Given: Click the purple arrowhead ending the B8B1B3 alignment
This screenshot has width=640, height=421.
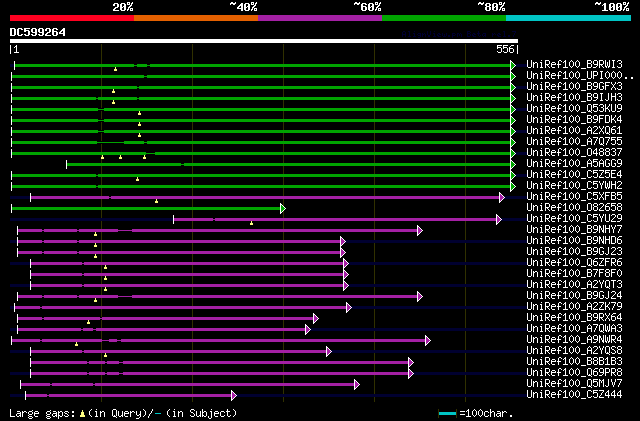Looking at the screenshot, I should [411, 363].
